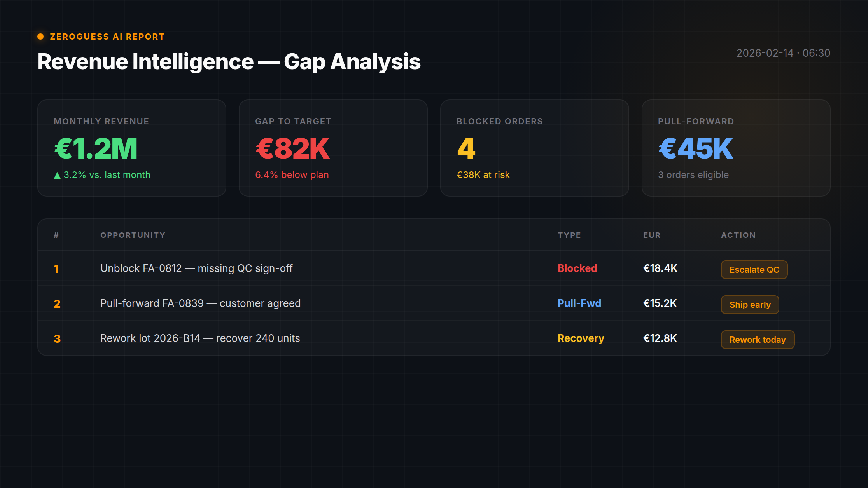This screenshot has height=488, width=868.
Task: Click the 2026-02-14 timestamp
Action: click(783, 53)
